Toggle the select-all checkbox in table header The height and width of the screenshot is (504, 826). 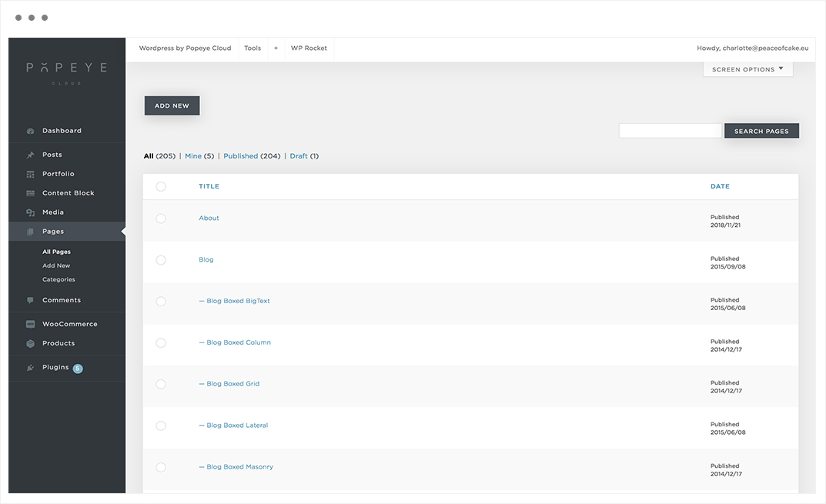point(161,186)
